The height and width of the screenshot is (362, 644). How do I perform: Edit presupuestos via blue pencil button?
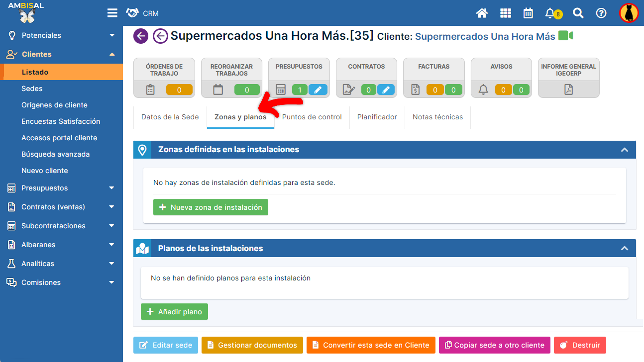[x=318, y=90]
